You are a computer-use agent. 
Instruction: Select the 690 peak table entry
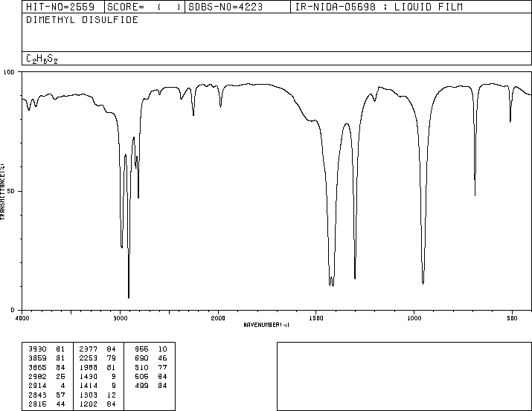(141, 358)
